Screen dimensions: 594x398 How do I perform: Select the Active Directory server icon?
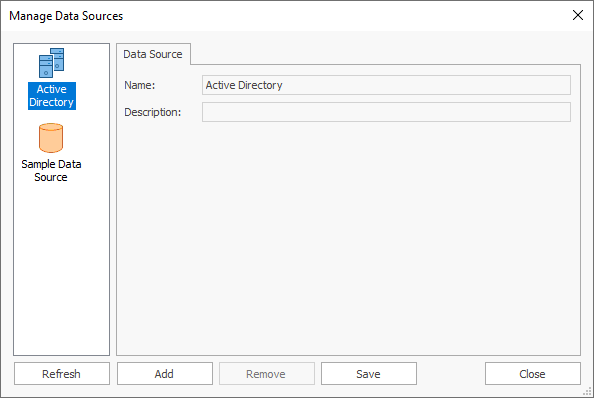(x=52, y=63)
